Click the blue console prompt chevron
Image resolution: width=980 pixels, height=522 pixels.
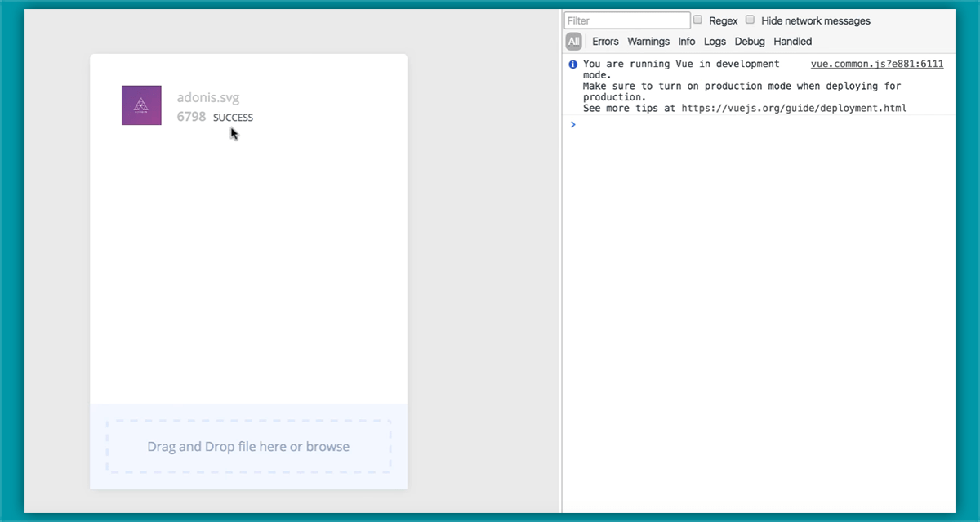tap(572, 124)
